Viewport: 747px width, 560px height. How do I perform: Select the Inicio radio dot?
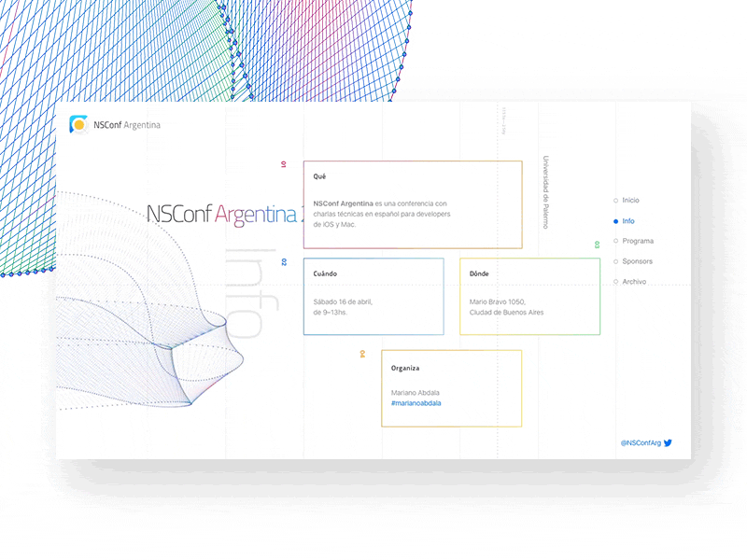tap(615, 201)
